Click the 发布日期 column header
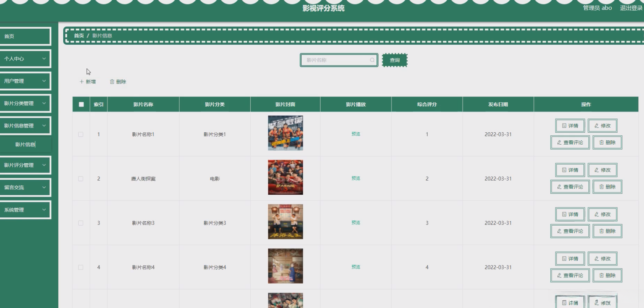 [x=498, y=104]
